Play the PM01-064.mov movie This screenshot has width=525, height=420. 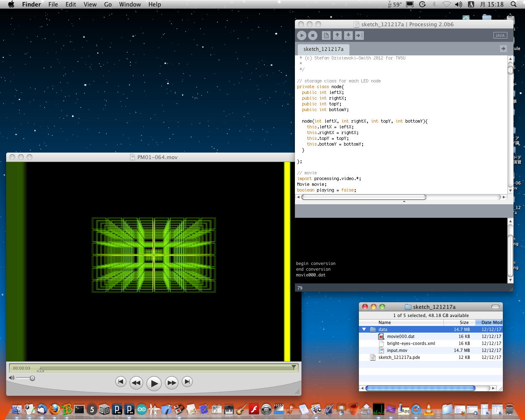[x=154, y=383]
